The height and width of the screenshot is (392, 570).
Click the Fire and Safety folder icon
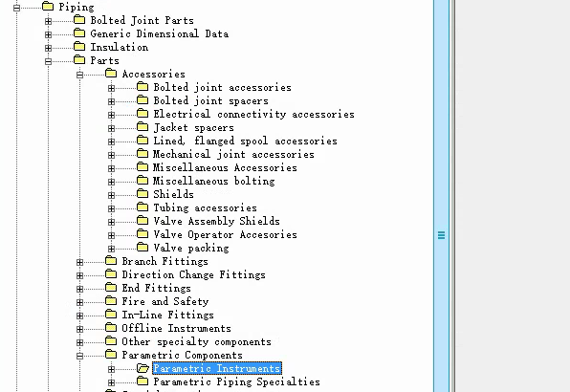(x=111, y=301)
